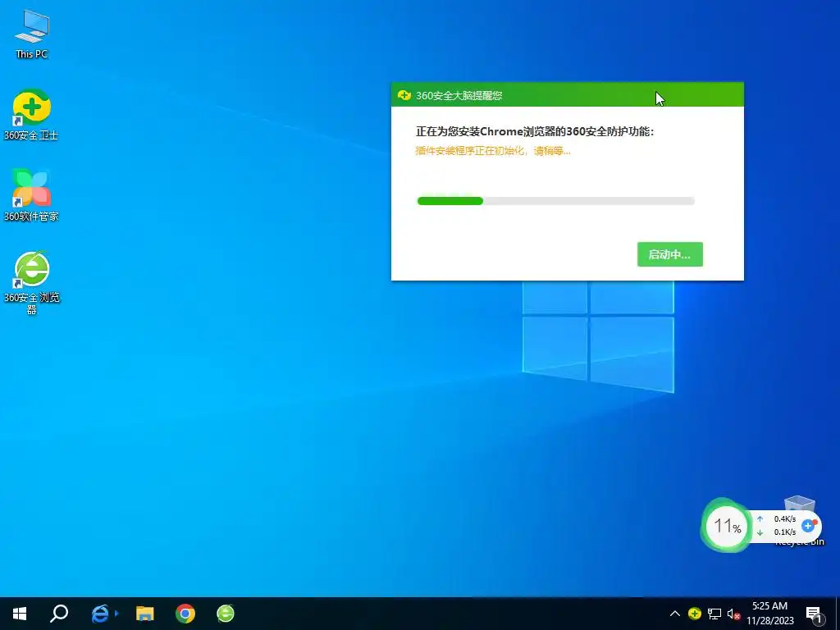Viewport: 840px width, 630px height.
Task: Click the 360安全大脑提醒您 title text
Action: (459, 95)
